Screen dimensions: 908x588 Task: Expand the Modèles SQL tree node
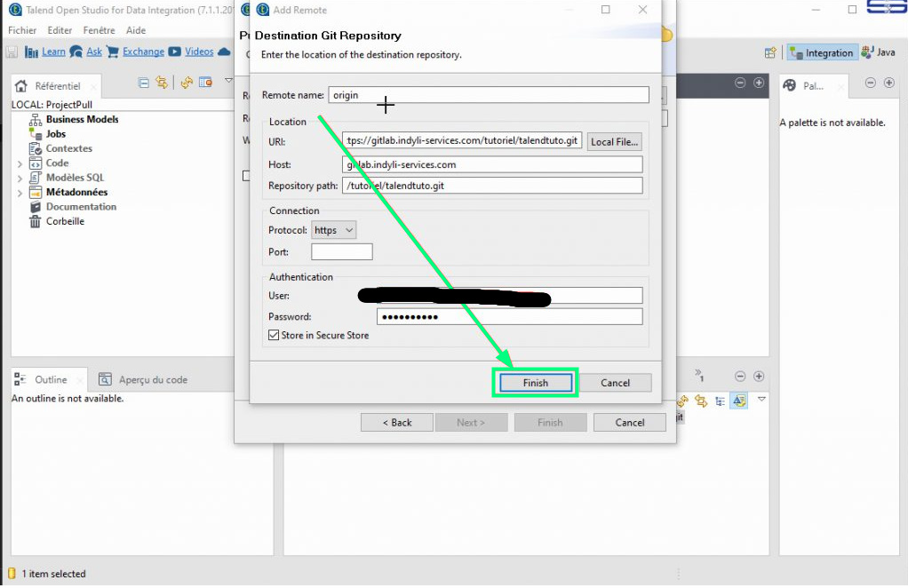pos(20,179)
